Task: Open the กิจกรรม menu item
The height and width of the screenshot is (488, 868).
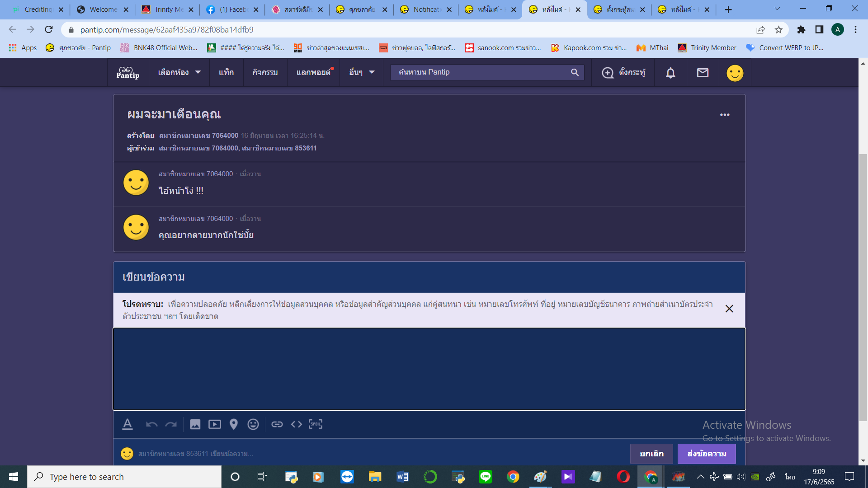Action: pos(265,72)
